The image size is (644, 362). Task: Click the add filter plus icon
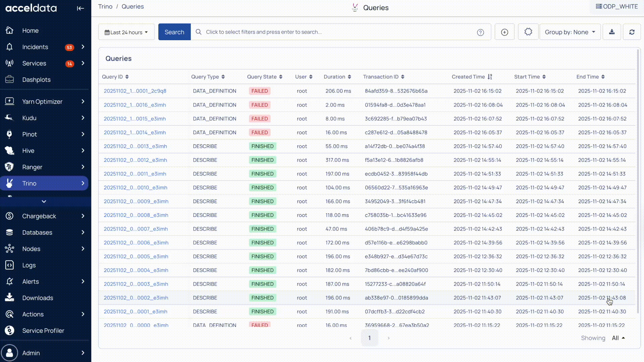point(504,32)
